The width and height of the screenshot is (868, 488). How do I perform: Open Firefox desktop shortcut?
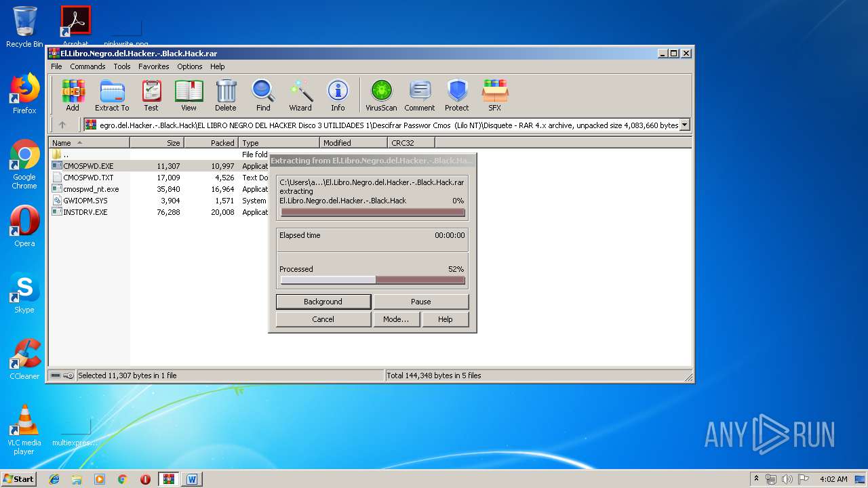24,94
